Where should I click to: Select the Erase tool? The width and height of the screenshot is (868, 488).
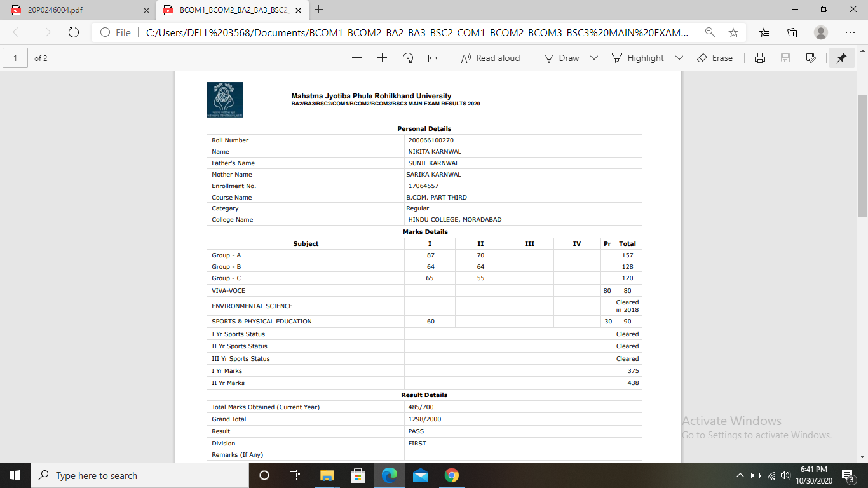coord(715,58)
